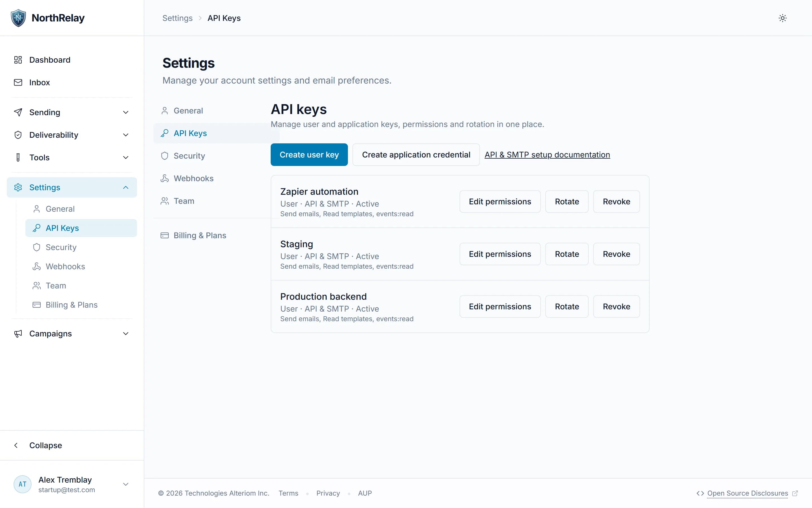Click the Deliverability shield icon
Image resolution: width=812 pixels, height=508 pixels.
18,135
